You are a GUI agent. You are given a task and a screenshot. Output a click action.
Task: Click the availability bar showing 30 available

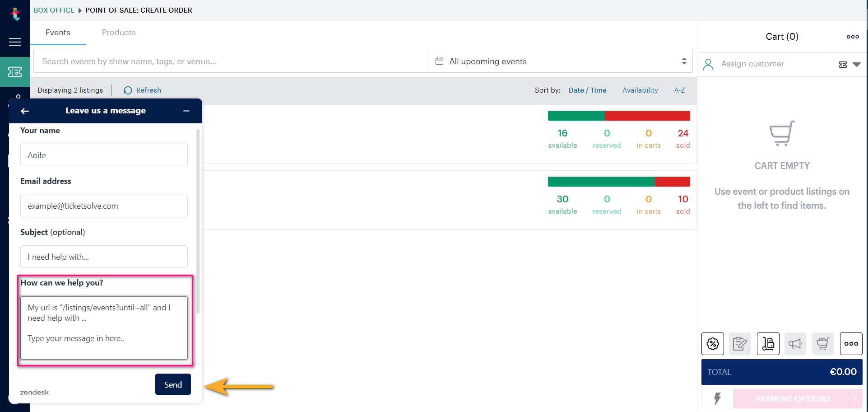(x=619, y=182)
